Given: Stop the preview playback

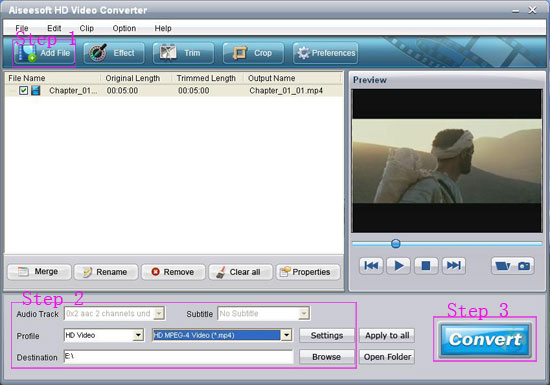Looking at the screenshot, I should (426, 265).
